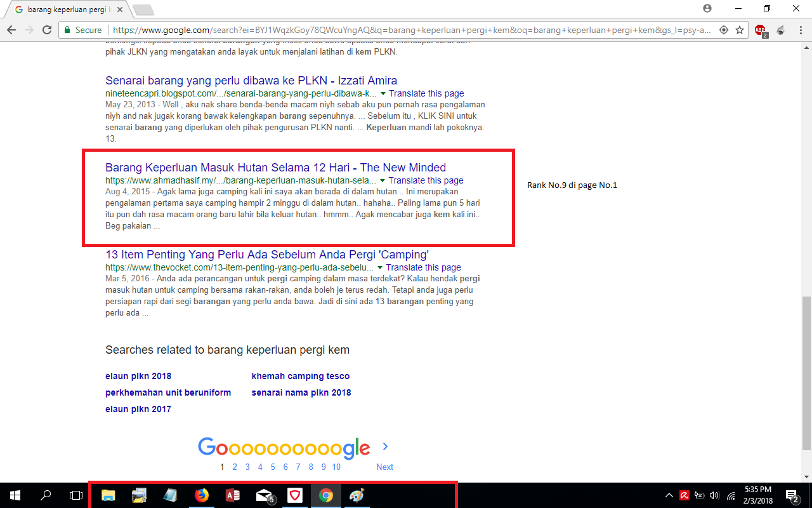The width and height of the screenshot is (812, 508).
Task: Open the notepad-like app icon on taskbar
Action: coord(170,495)
